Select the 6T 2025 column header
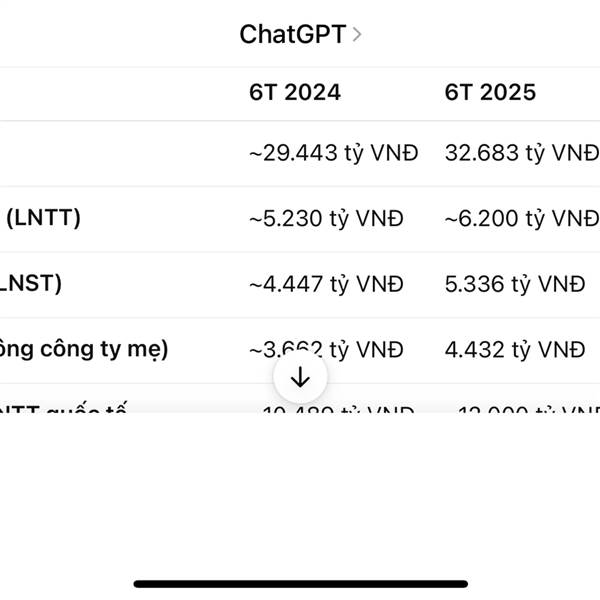The height and width of the screenshot is (600, 600). (490, 92)
